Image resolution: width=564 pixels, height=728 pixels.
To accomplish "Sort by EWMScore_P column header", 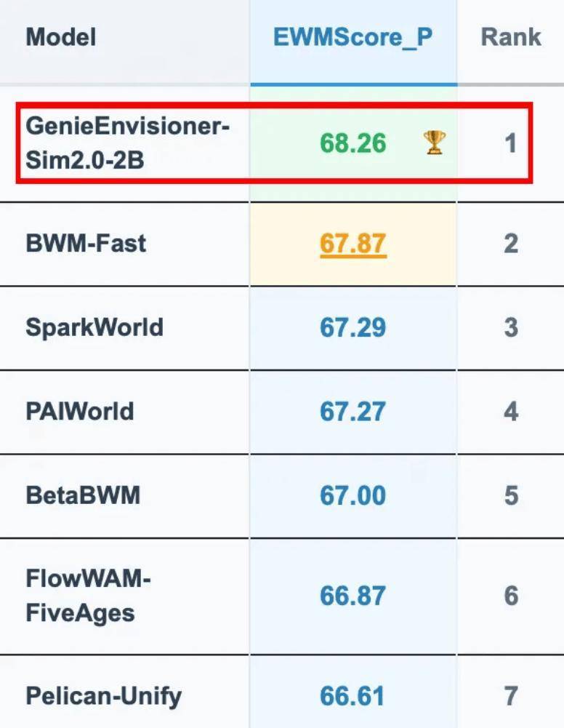I will pyautogui.click(x=353, y=37).
